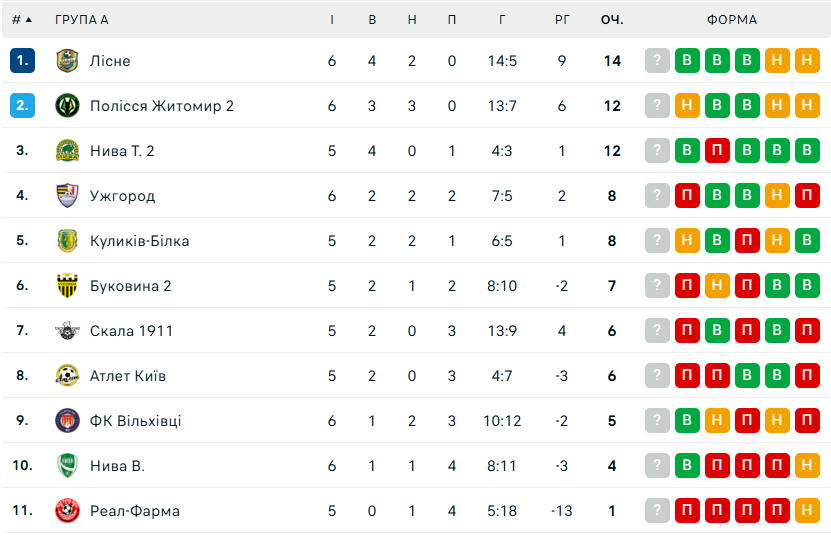The height and width of the screenshot is (542, 831).
Task: Click the ГРУПА А column header
Action: tap(82, 20)
